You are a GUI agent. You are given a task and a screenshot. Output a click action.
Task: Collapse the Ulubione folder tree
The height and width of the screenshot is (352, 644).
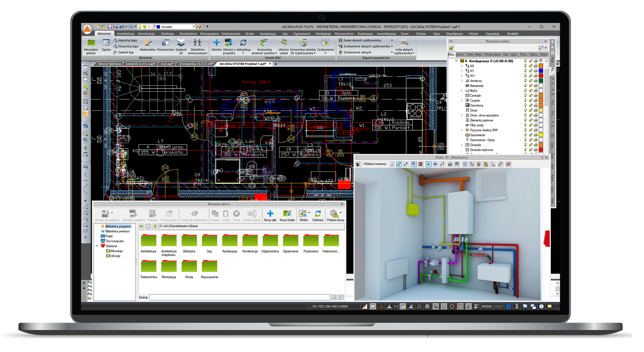click(97, 246)
